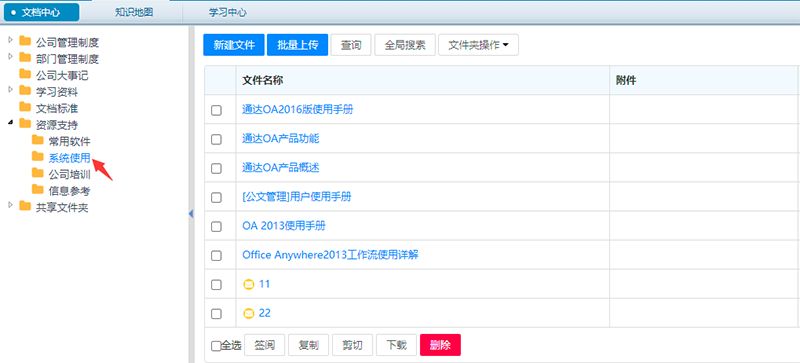Click the 全局搜索 button

click(x=405, y=45)
